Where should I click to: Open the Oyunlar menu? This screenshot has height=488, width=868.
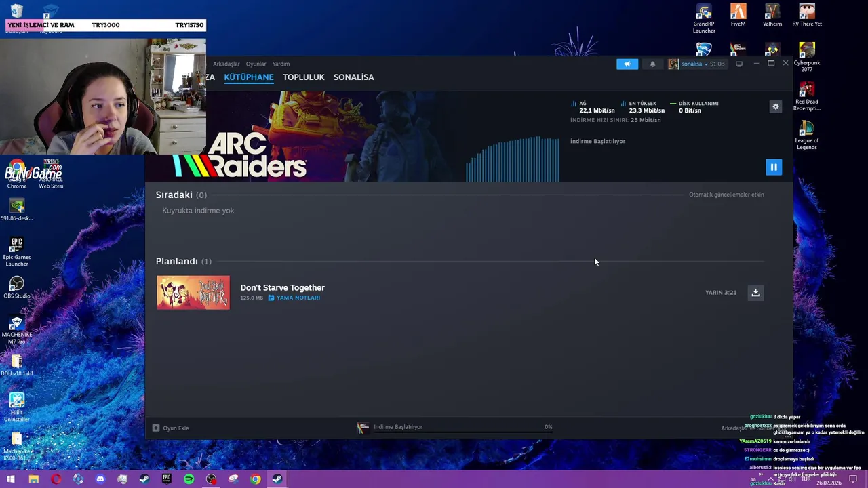(256, 64)
